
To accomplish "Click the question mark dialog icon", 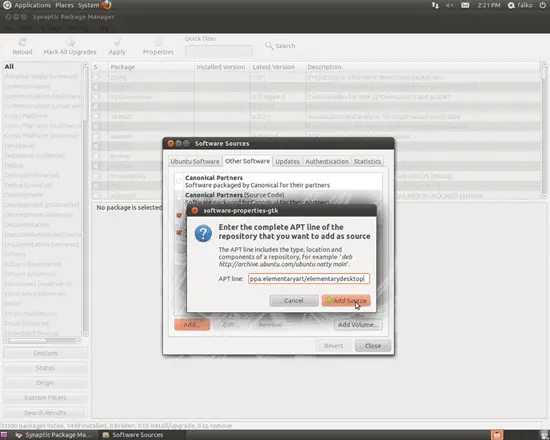I will [203, 233].
